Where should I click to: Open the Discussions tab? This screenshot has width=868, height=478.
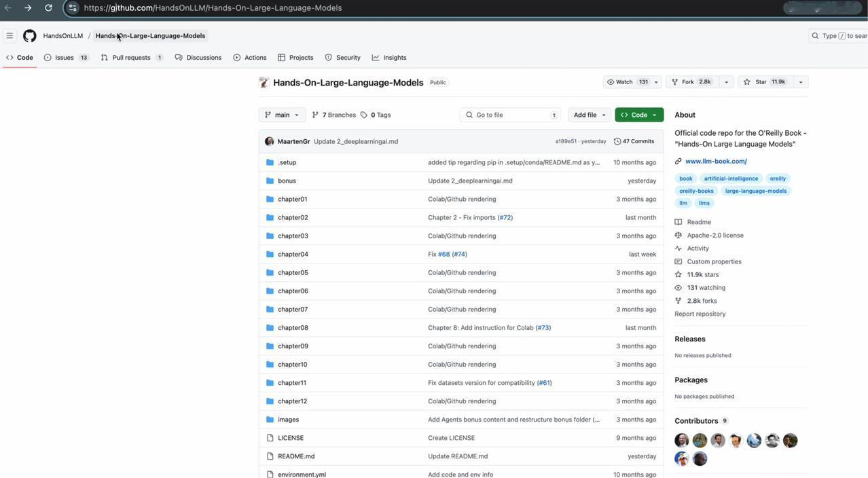point(198,58)
